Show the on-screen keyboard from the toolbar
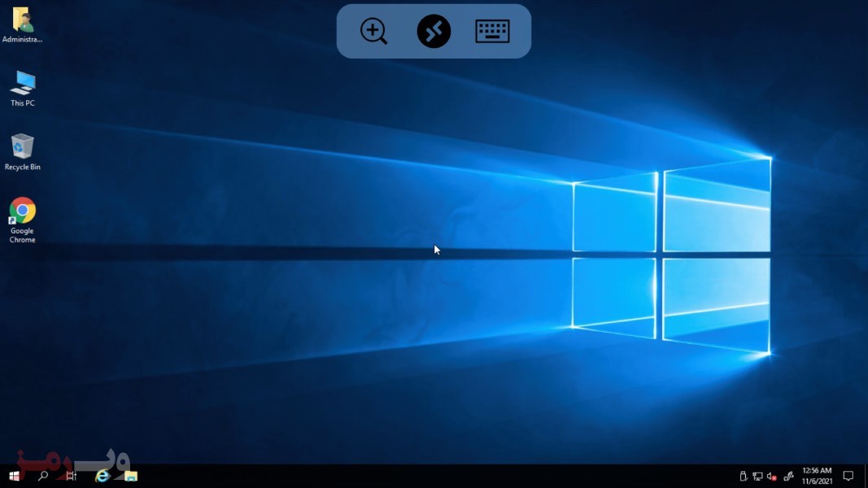The image size is (868, 488). (x=492, y=31)
